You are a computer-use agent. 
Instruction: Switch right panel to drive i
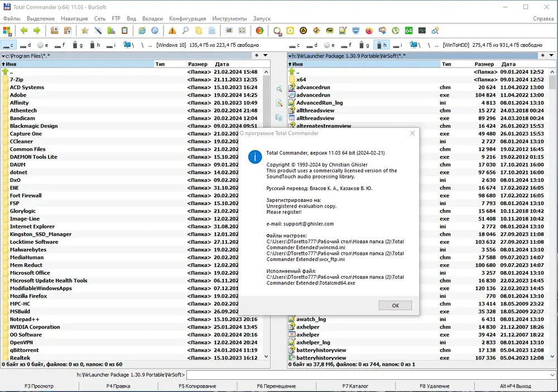coord(398,45)
